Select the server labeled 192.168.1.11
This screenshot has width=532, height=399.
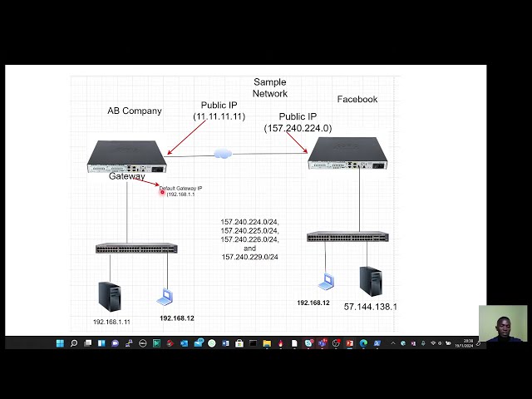110,297
